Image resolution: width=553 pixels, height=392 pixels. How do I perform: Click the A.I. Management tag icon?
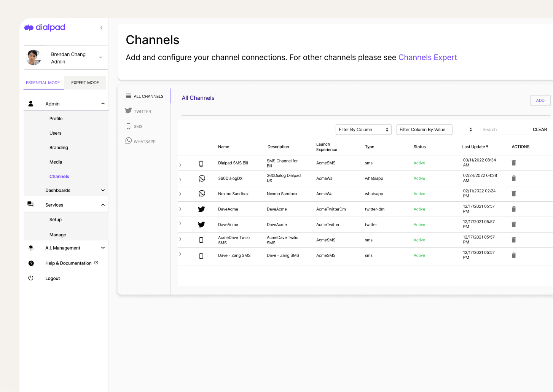[31, 247]
